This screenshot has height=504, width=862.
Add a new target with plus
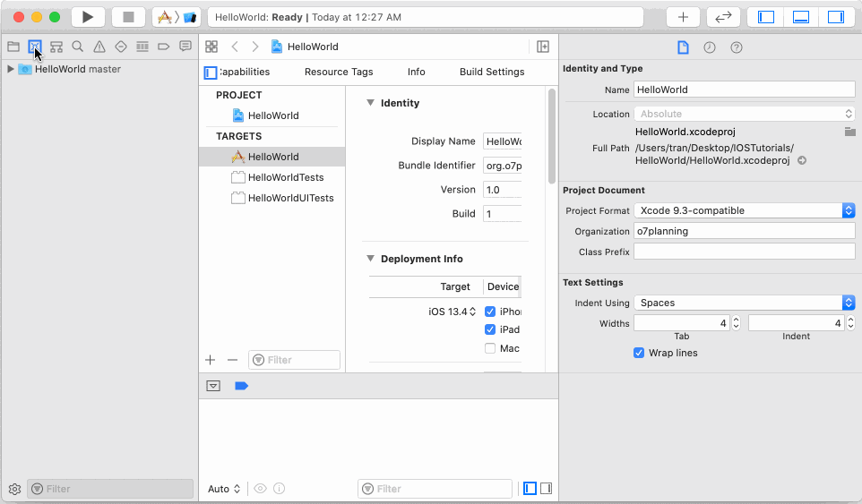pyautogui.click(x=210, y=360)
